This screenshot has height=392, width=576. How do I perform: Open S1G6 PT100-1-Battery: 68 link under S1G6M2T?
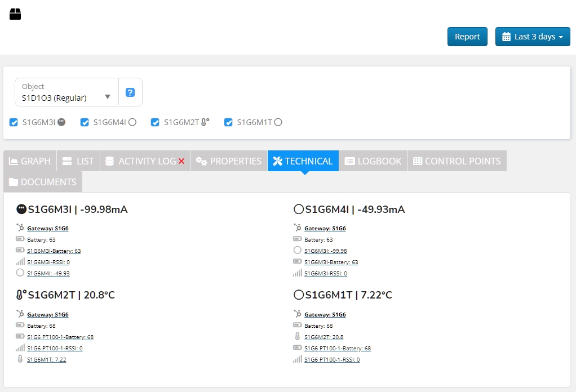tap(60, 337)
